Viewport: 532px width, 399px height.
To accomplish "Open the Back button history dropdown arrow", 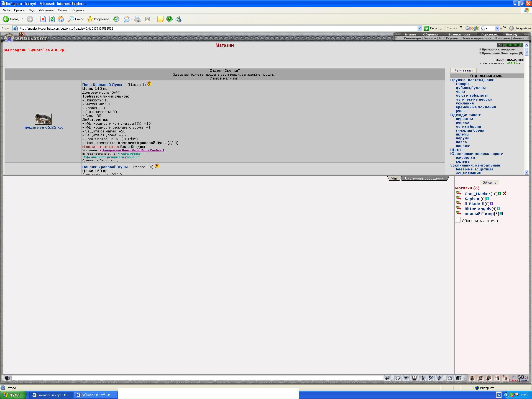I will coord(22,19).
